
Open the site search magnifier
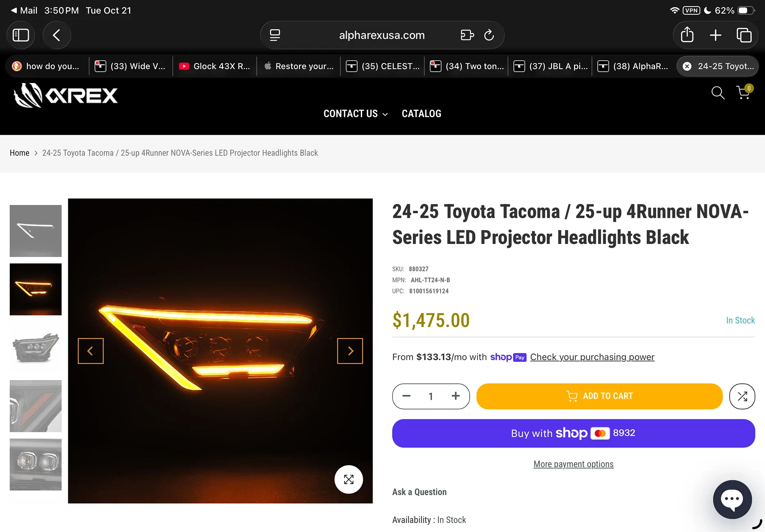pyautogui.click(x=718, y=93)
